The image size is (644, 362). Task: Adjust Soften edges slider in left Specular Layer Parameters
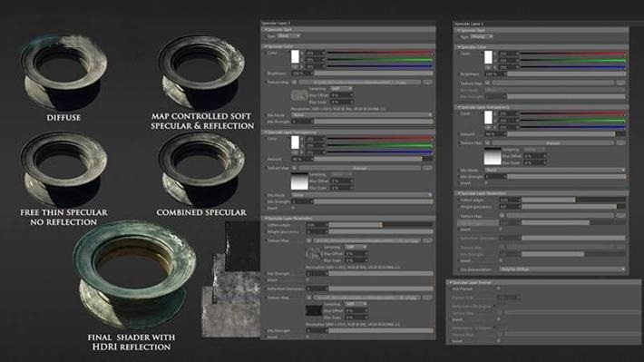point(381,225)
